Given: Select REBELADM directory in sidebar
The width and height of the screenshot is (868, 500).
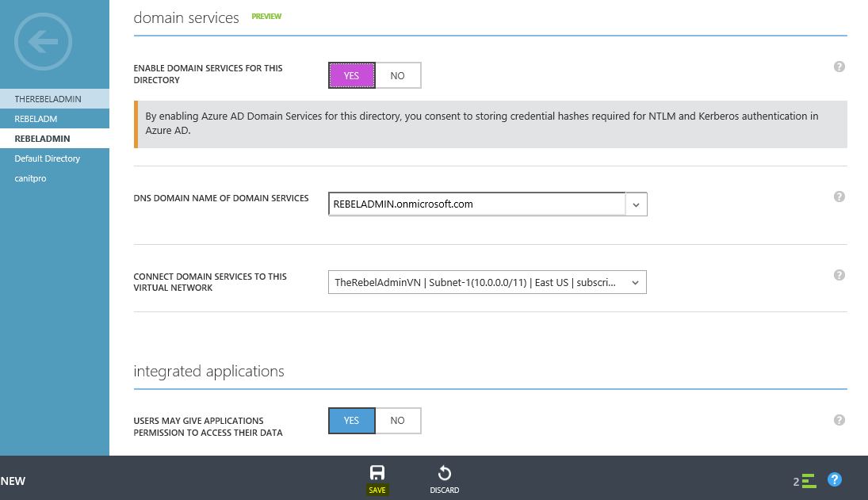Looking at the screenshot, I should [x=55, y=119].
